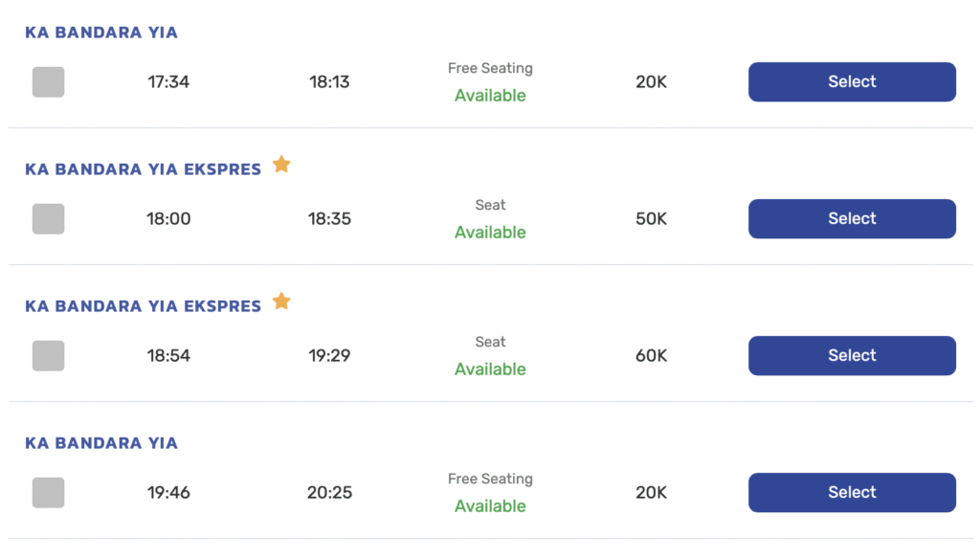Open the 18:00 KA BANDARA YIA EKSPRES title

pyautogui.click(x=143, y=169)
